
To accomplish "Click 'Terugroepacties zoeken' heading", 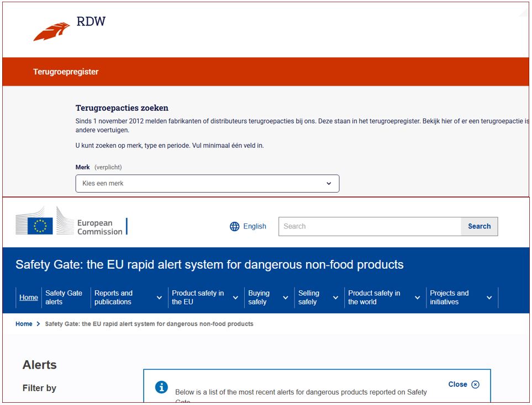I will tap(122, 108).
